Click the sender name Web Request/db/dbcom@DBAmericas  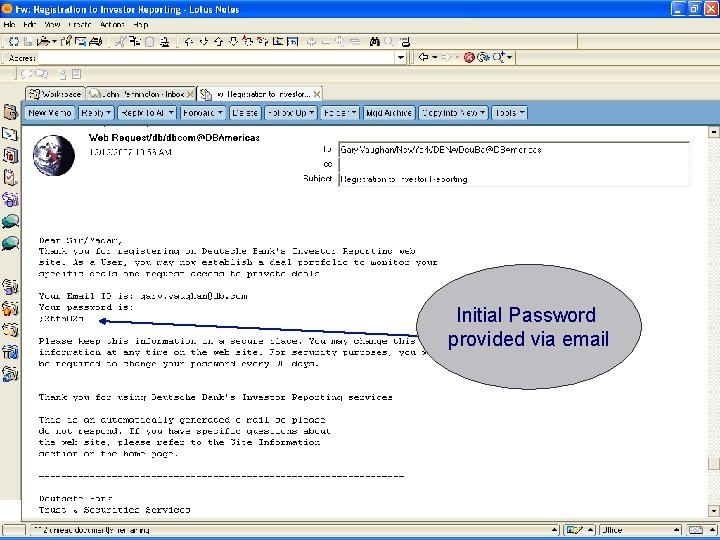pyautogui.click(x=174, y=138)
